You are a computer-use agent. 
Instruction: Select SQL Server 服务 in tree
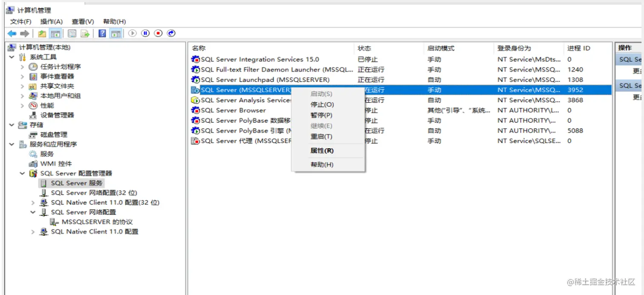click(77, 183)
